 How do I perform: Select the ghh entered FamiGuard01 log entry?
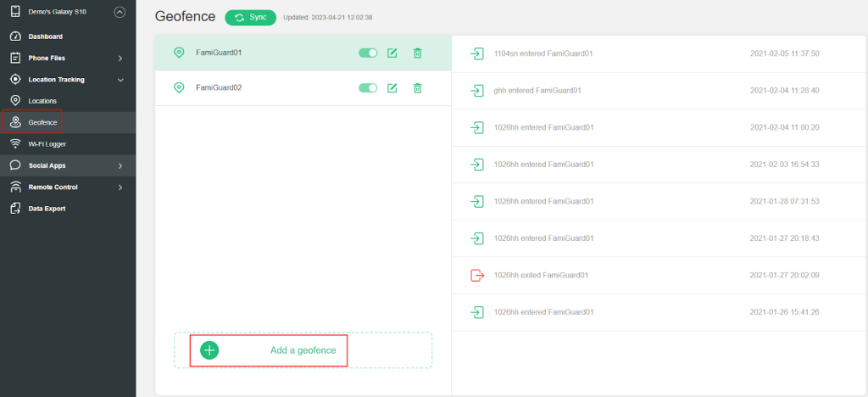542,90
